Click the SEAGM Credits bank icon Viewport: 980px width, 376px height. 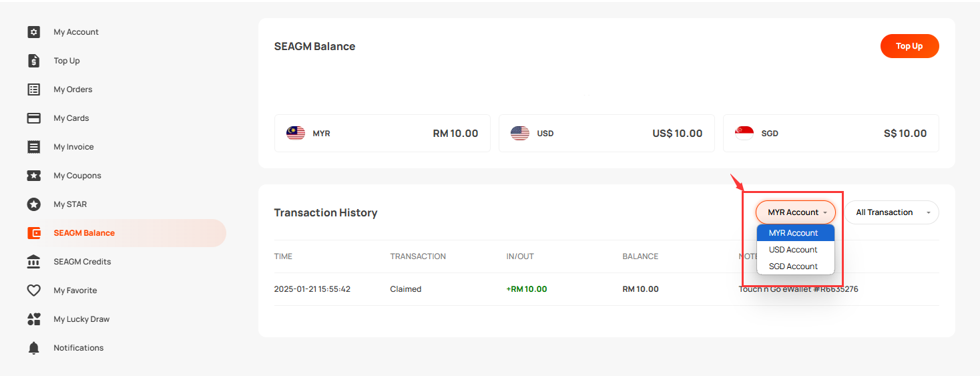point(33,262)
